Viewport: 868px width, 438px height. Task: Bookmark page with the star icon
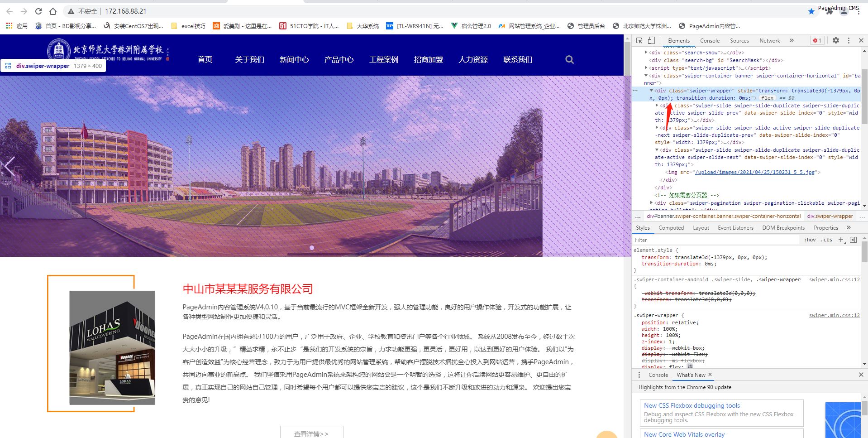click(811, 11)
